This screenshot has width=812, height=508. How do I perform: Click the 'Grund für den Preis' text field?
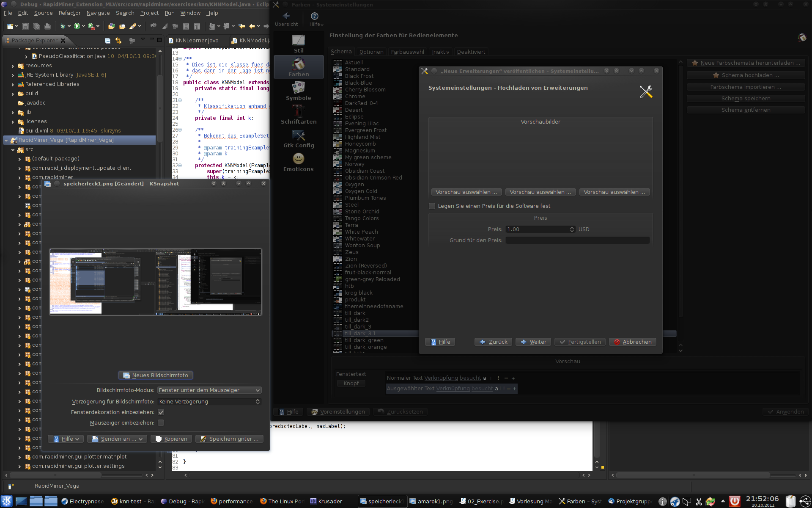(578, 240)
